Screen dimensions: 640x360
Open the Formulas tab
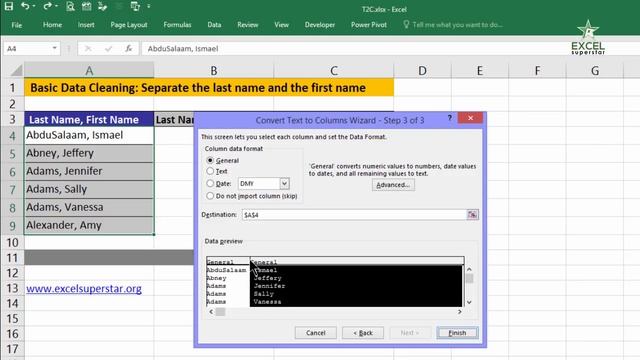click(177, 25)
